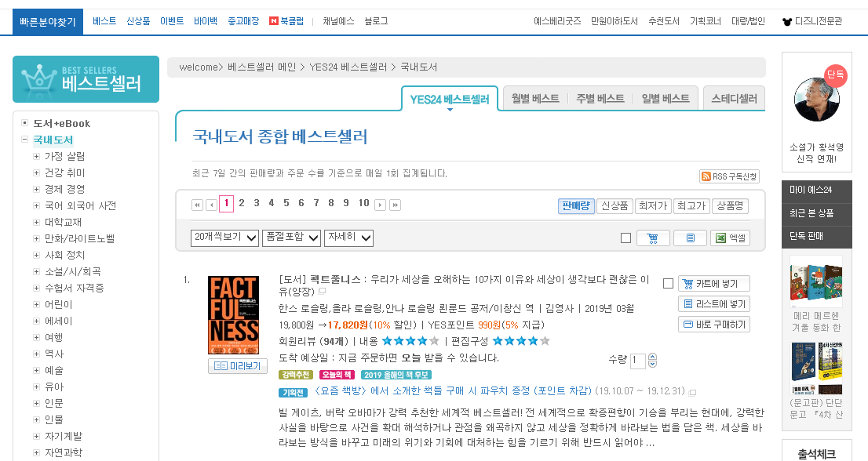Expand the 도서+eBook tree node

[x=24, y=123]
